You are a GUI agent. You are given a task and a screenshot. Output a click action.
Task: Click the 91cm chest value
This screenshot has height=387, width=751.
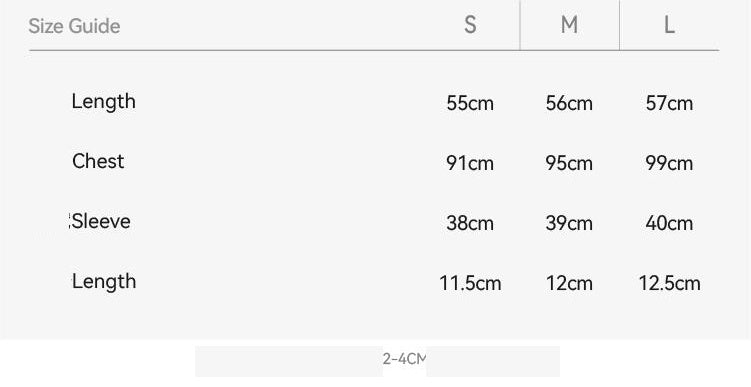pyautogui.click(x=470, y=163)
